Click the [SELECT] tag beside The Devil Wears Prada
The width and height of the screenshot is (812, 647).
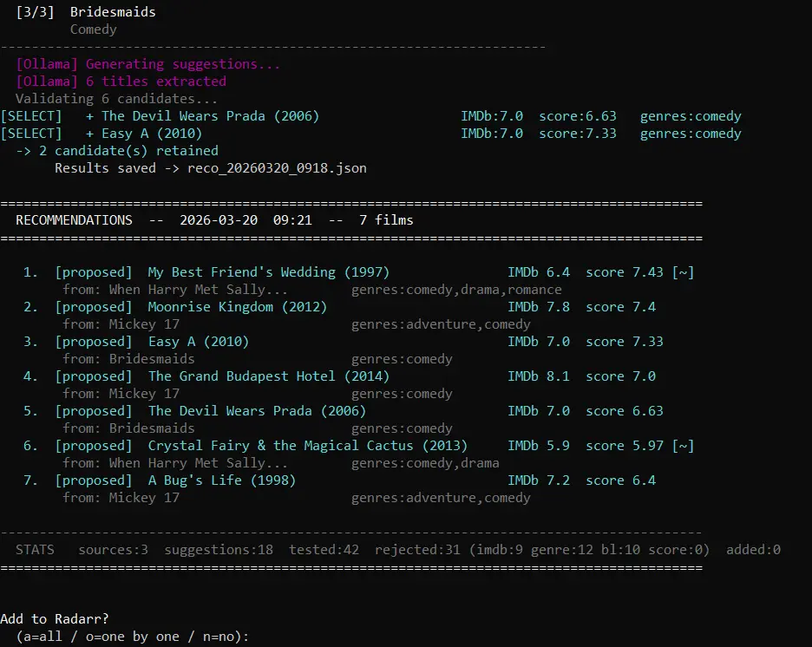pos(31,116)
